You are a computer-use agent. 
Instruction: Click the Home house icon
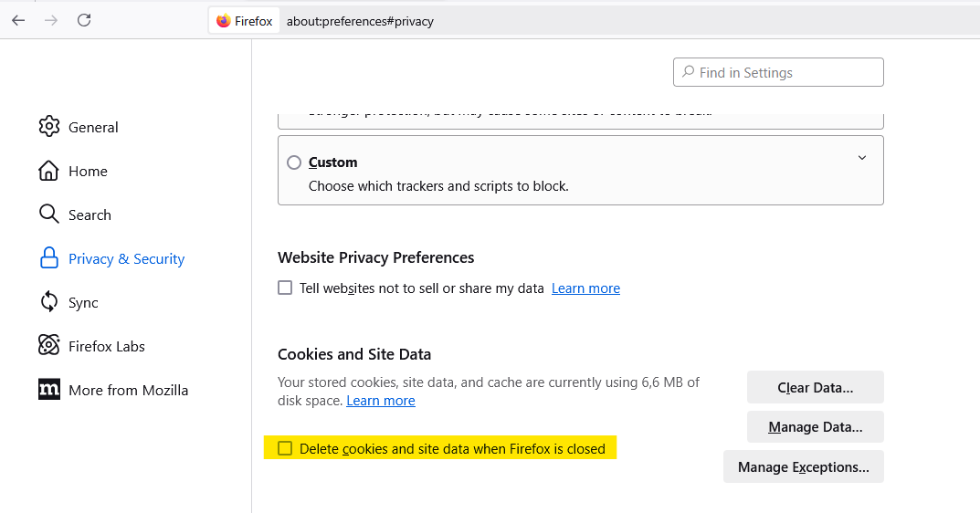[49, 171]
